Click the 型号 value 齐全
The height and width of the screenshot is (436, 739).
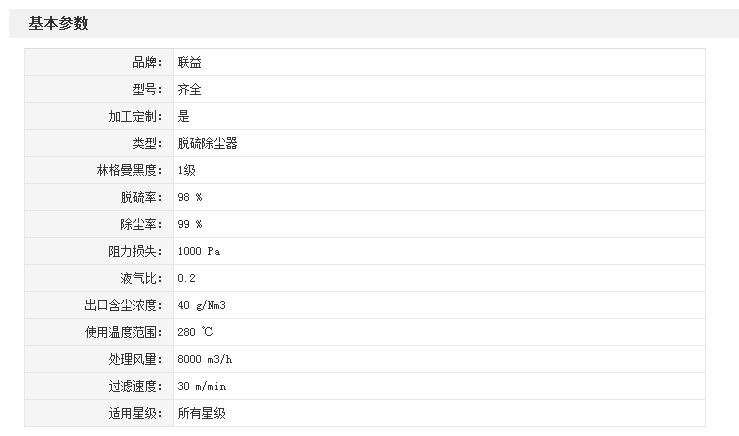[x=190, y=90]
